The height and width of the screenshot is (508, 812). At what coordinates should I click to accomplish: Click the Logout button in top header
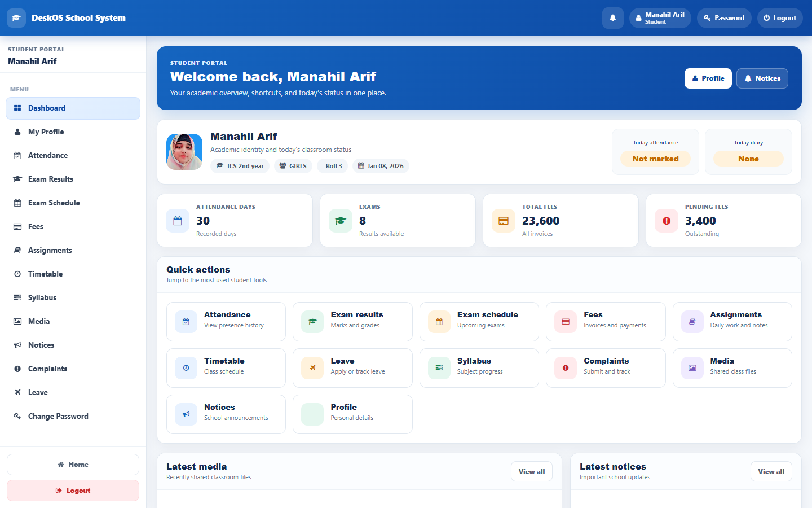[x=780, y=18]
